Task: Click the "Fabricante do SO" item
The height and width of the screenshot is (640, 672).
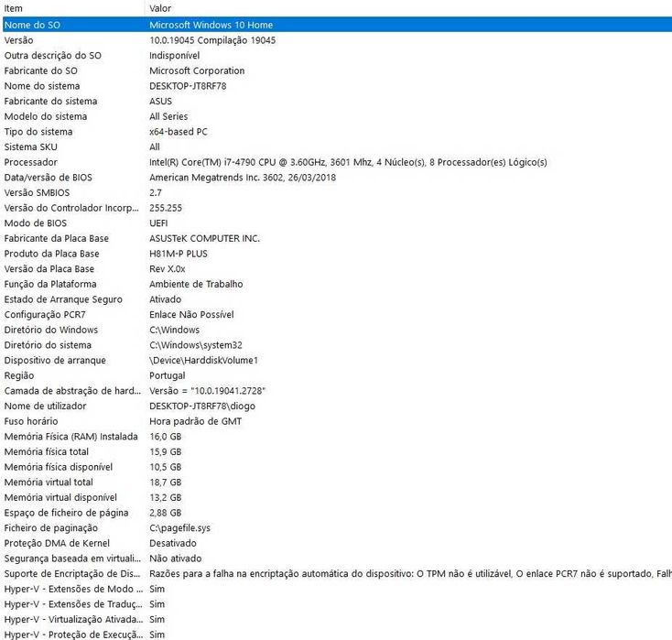Action: click(41, 71)
